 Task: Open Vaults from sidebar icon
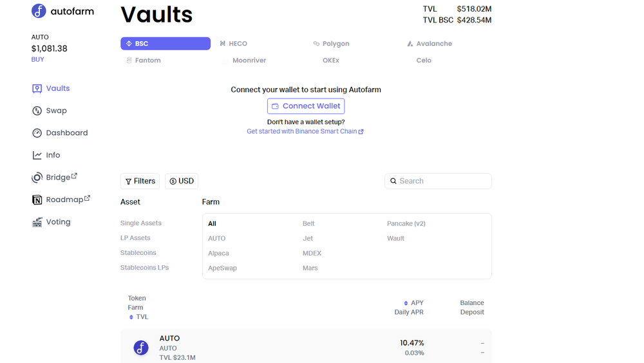pyautogui.click(x=37, y=89)
